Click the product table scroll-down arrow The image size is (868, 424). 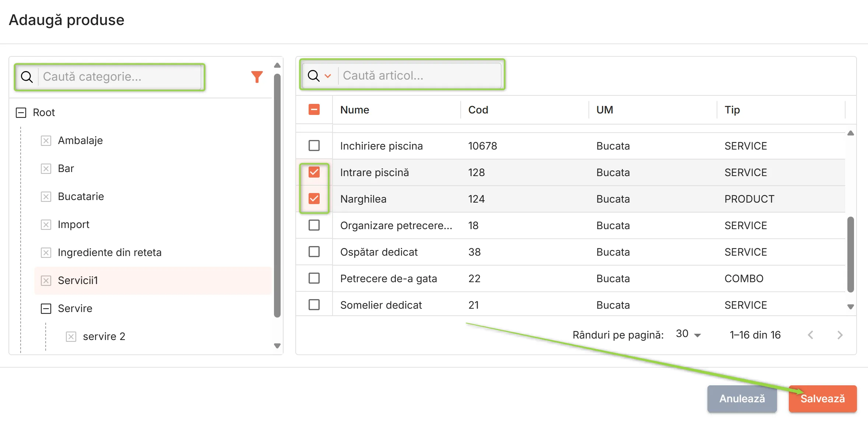pos(850,306)
